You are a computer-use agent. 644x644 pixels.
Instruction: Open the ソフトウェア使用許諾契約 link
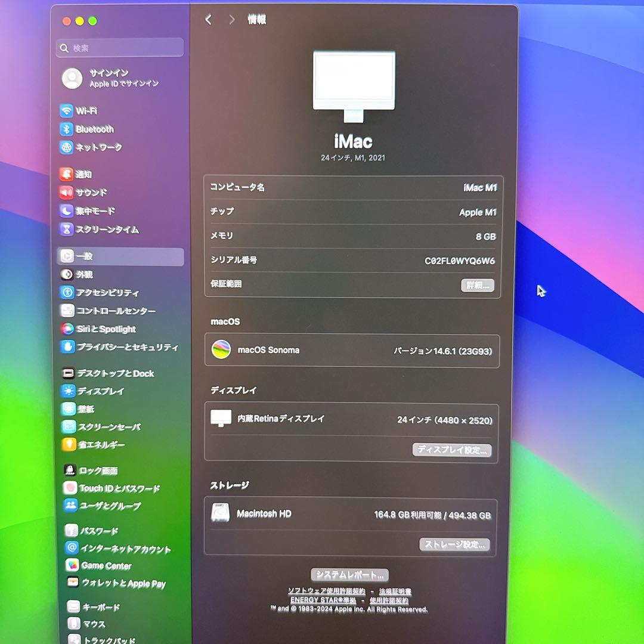326,590
